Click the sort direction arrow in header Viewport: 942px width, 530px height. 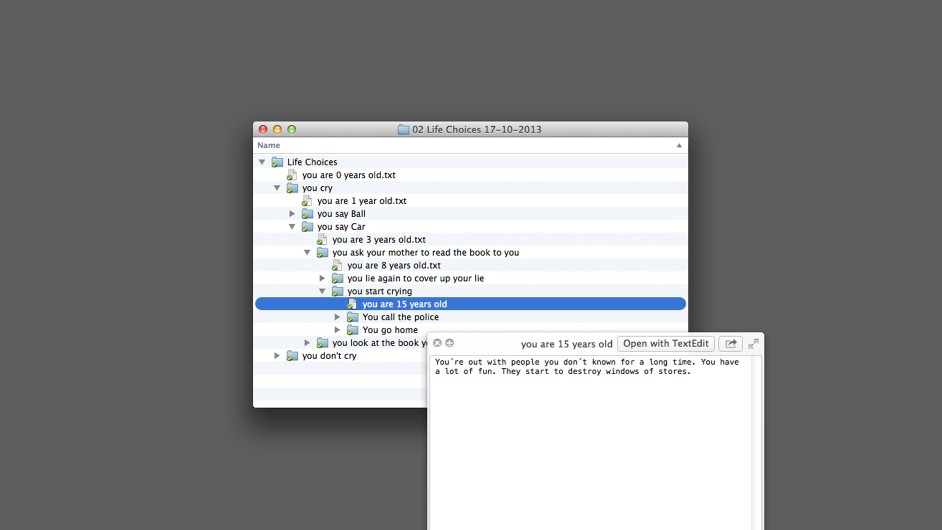point(679,146)
